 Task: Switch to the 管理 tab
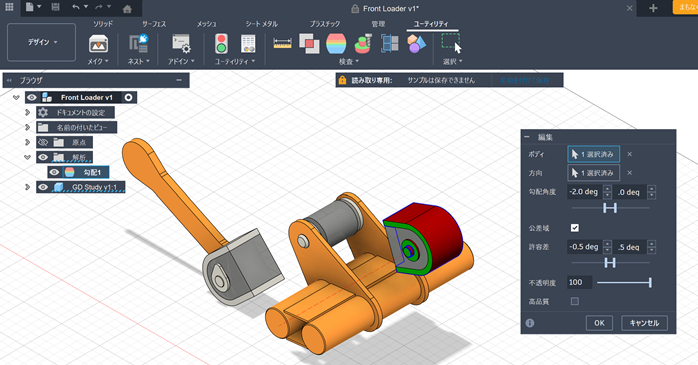point(378,24)
